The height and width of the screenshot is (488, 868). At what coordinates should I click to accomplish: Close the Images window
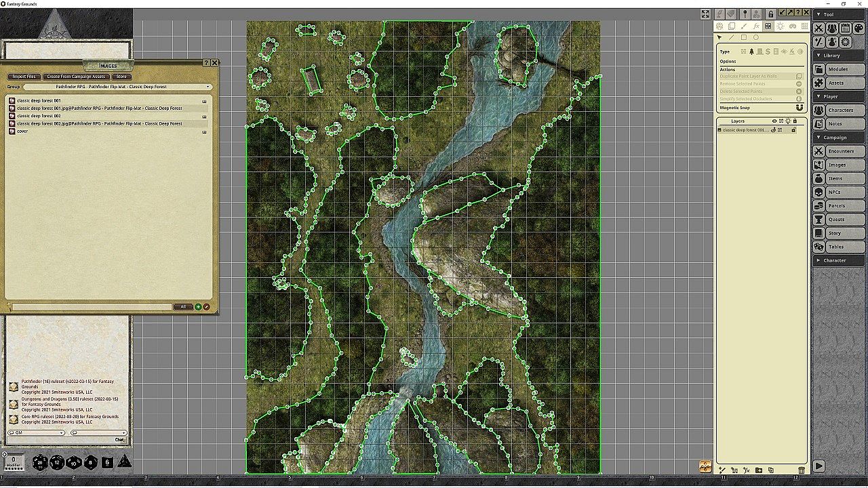(214, 63)
